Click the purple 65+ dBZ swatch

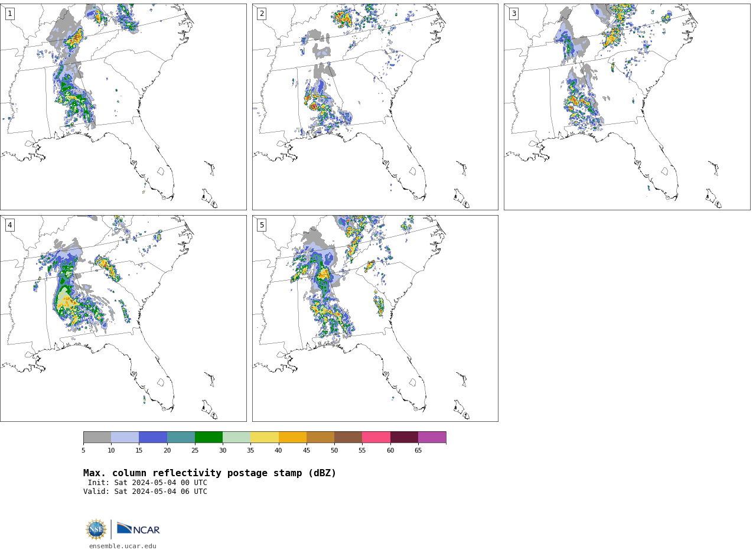(432, 437)
